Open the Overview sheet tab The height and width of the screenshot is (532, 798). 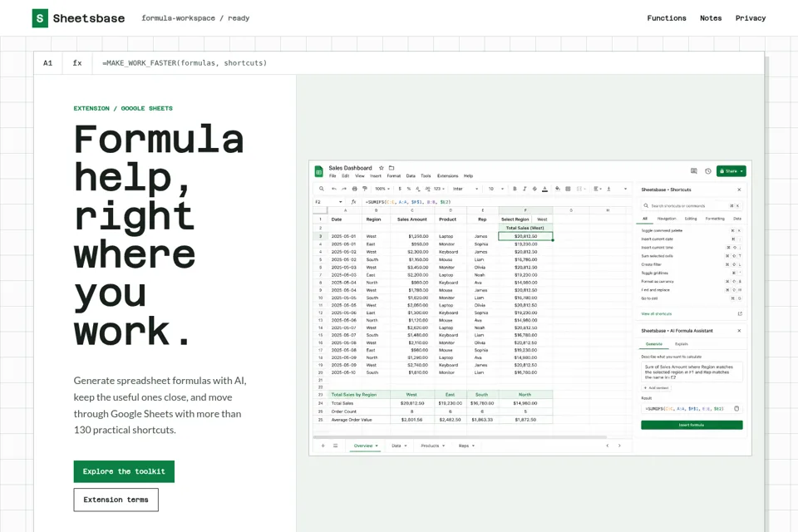tap(366, 446)
